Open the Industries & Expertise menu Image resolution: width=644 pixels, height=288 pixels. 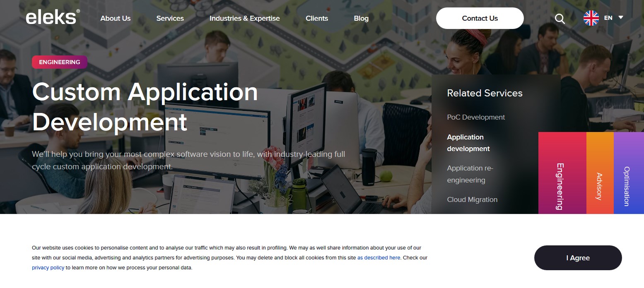(x=245, y=18)
